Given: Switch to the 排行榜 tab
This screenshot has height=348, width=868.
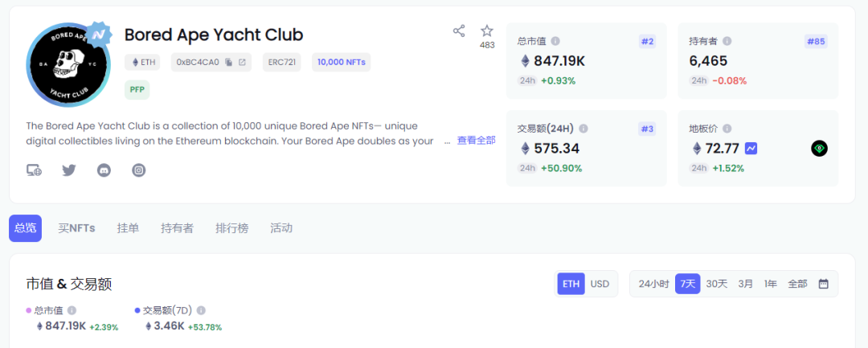Looking at the screenshot, I should coord(232,228).
